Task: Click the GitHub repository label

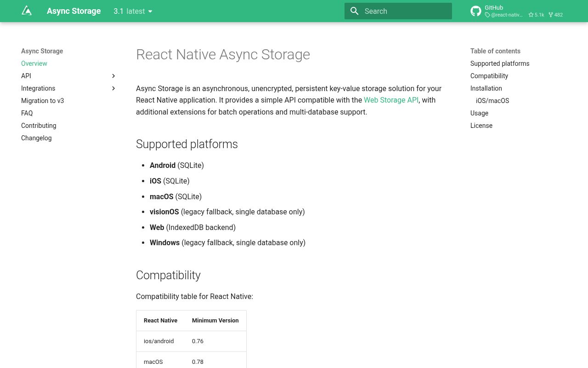Action: [494, 8]
